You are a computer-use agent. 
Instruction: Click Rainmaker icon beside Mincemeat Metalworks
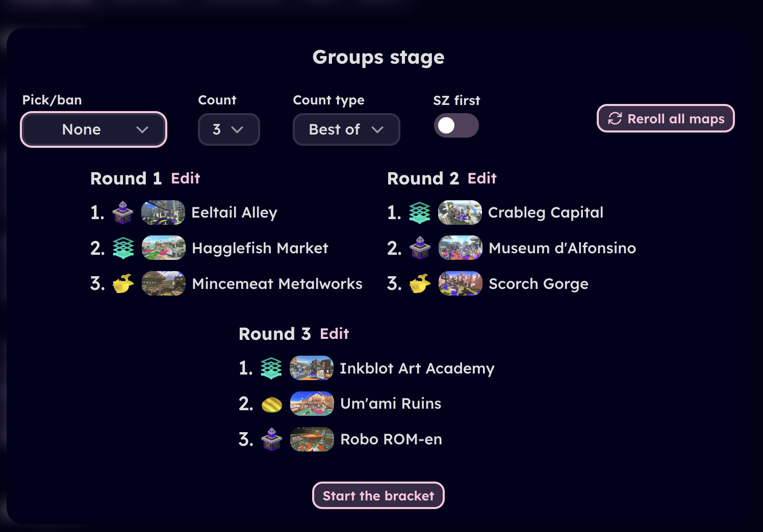coord(123,283)
